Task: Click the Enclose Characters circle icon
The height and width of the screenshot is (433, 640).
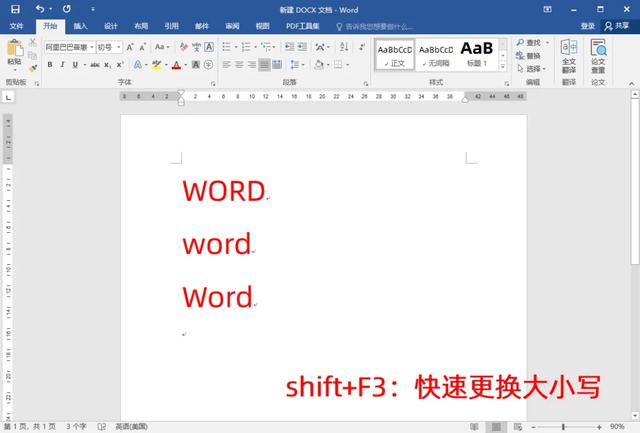Action: pyautogui.click(x=209, y=64)
